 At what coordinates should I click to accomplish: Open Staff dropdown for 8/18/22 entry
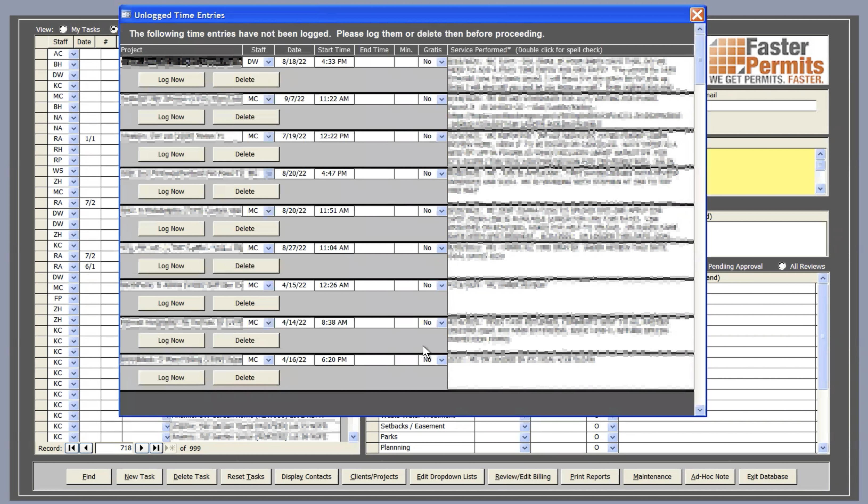point(269,62)
